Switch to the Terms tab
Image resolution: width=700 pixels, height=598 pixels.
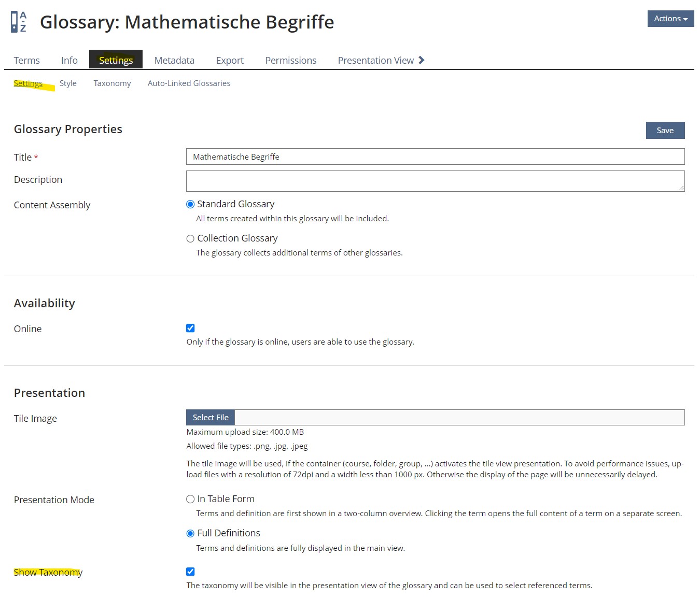click(27, 60)
